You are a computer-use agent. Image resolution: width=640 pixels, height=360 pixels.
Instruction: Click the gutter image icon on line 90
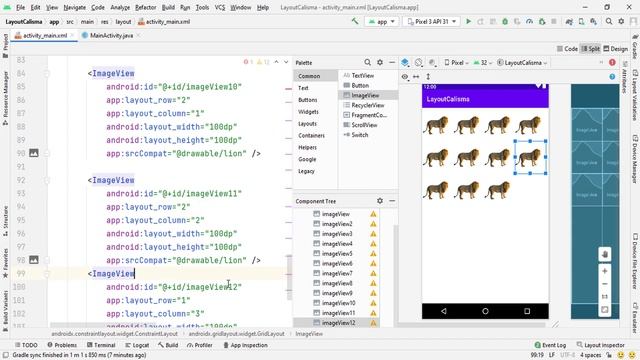33,153
